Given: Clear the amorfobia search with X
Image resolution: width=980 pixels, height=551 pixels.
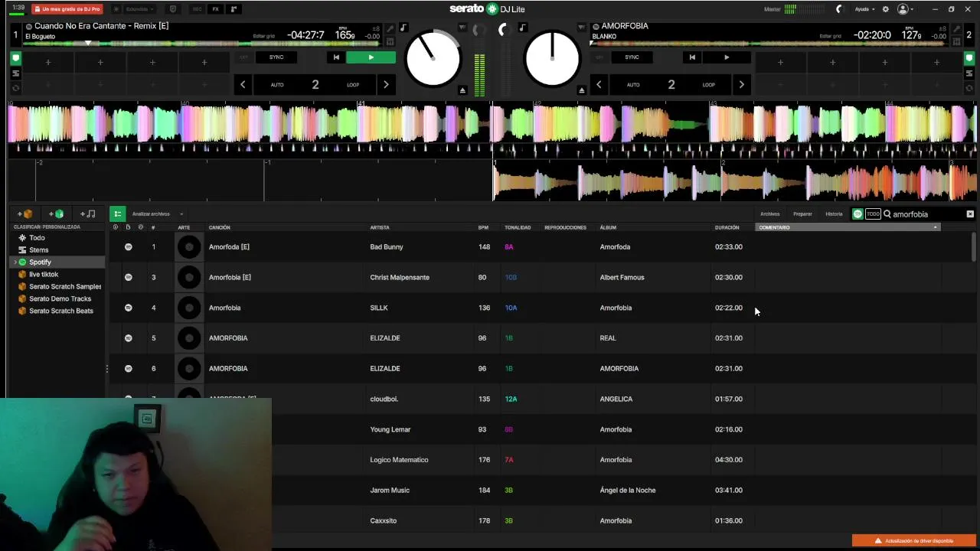Looking at the screenshot, I should [x=970, y=214].
